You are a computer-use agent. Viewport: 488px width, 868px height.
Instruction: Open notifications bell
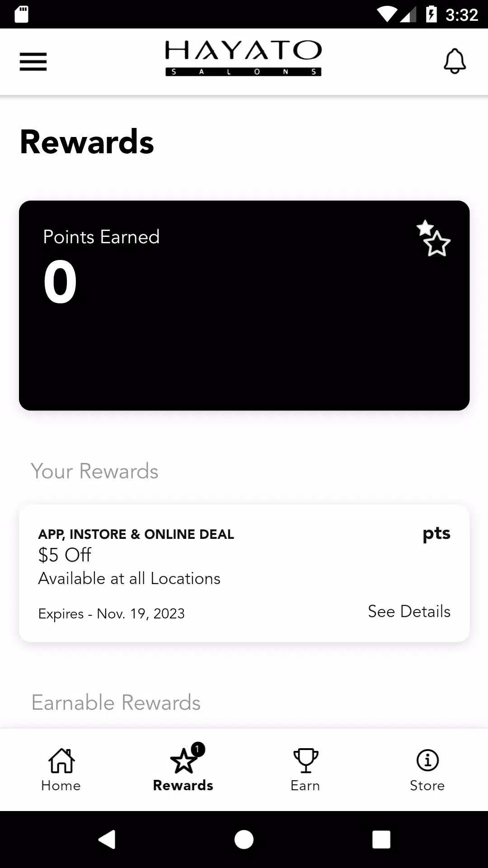click(455, 61)
